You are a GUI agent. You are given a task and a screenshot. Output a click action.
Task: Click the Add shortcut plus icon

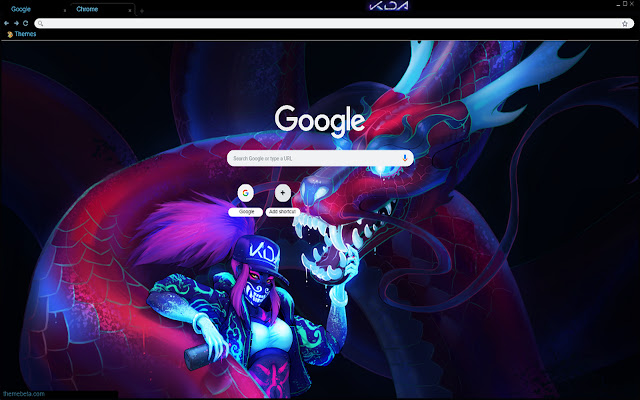[282, 193]
